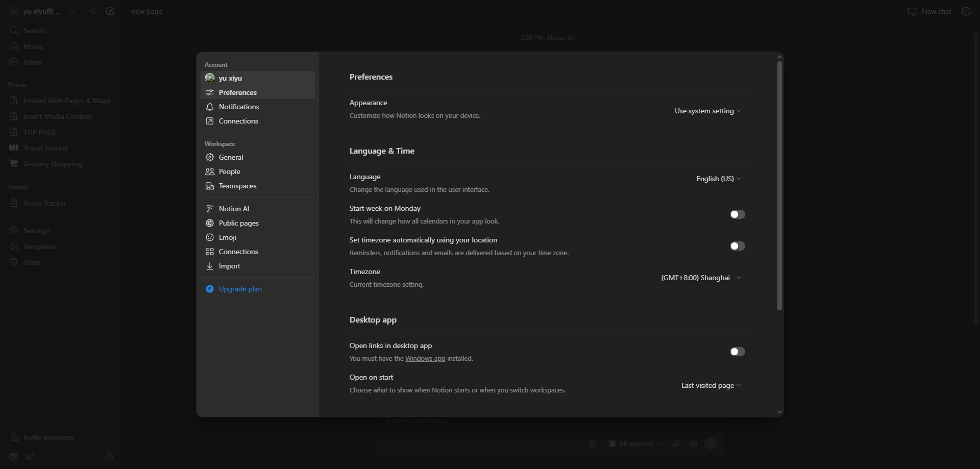The height and width of the screenshot is (469, 980).
Task: Click the mention @ icon
Action: click(693, 443)
